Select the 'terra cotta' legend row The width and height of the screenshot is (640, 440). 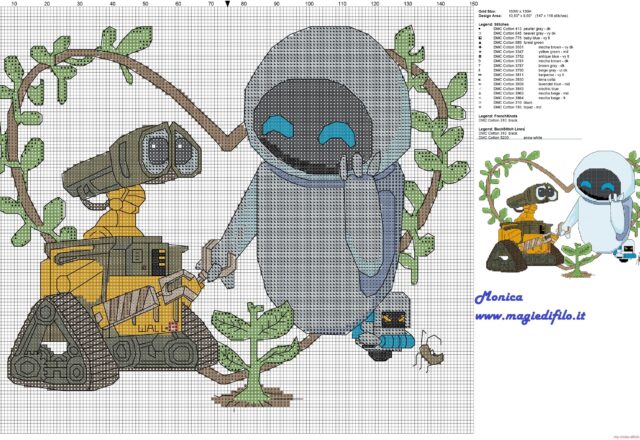pyautogui.click(x=517, y=80)
